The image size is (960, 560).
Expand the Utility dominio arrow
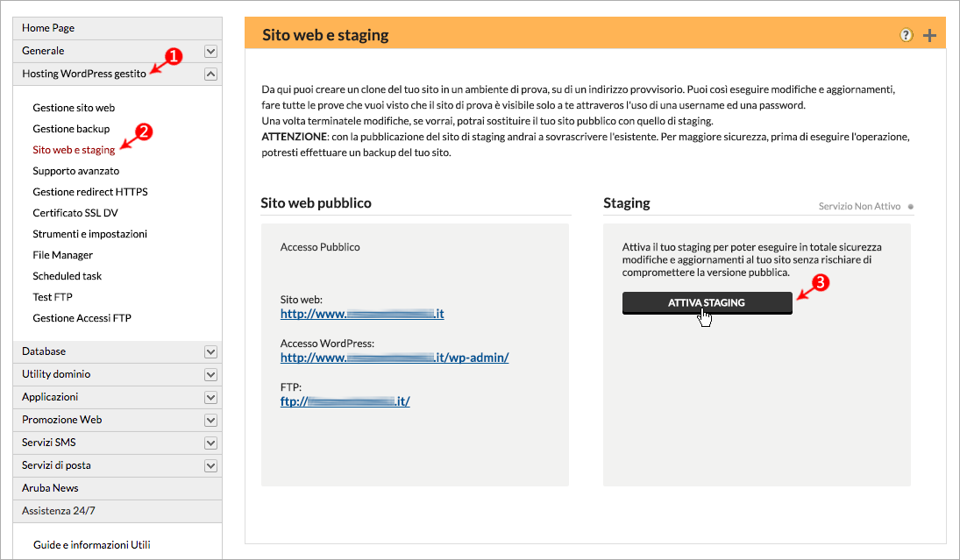[x=210, y=374]
